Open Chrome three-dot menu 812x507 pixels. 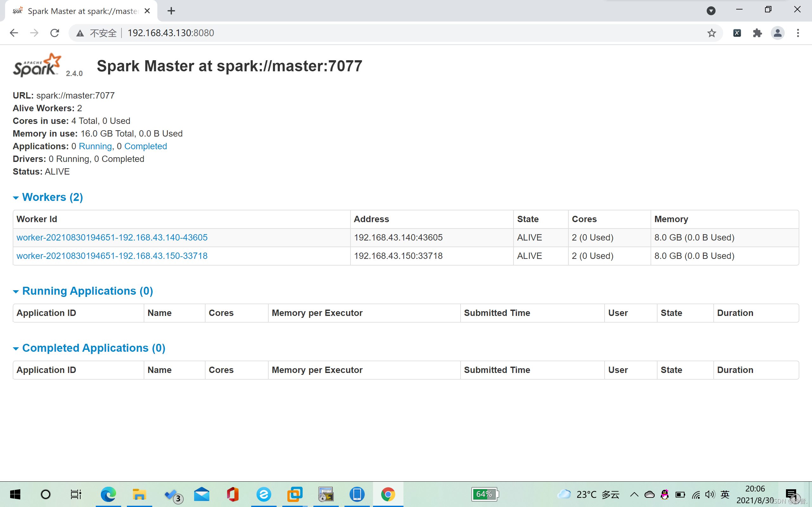[798, 33]
